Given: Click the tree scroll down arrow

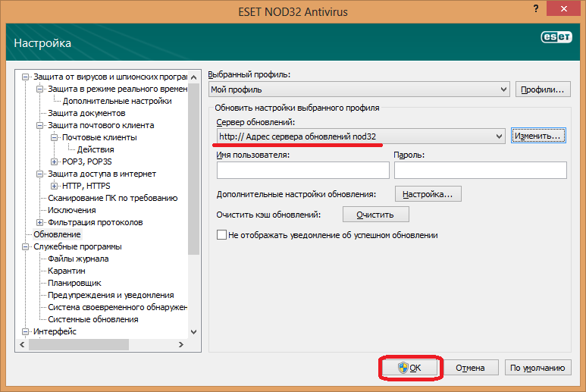Looking at the screenshot, I should tap(193, 332).
